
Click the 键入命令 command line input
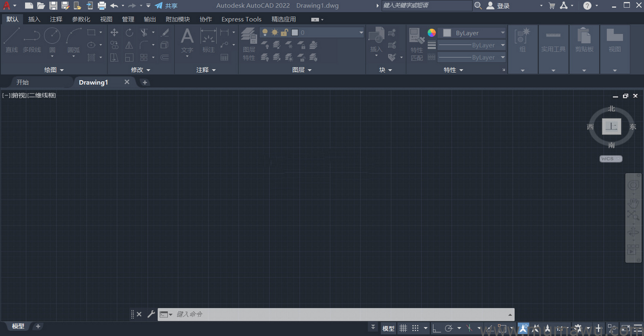[x=337, y=314]
